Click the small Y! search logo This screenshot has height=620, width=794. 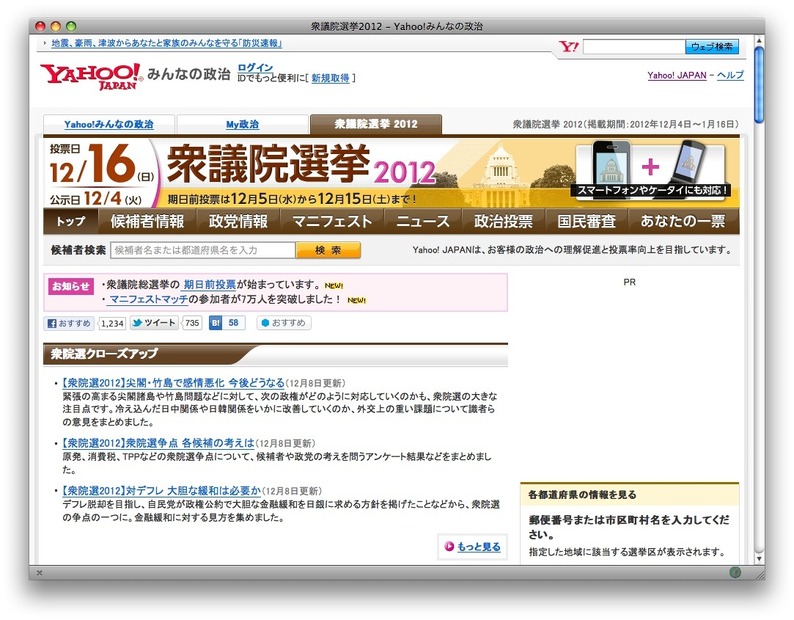pos(569,47)
